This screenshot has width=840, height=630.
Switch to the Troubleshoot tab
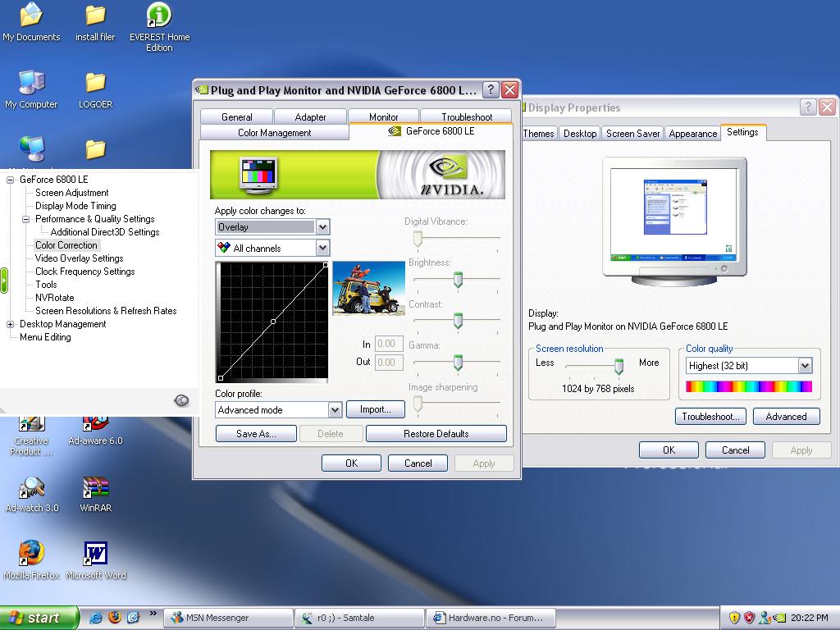[467, 116]
